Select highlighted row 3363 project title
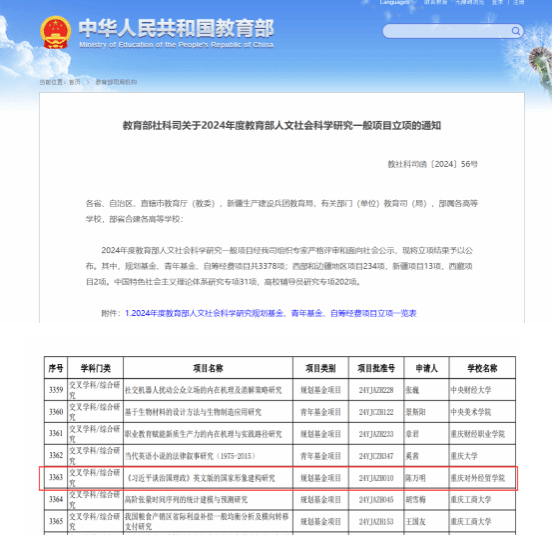Viewport: 552px width, 535px height. [x=201, y=478]
